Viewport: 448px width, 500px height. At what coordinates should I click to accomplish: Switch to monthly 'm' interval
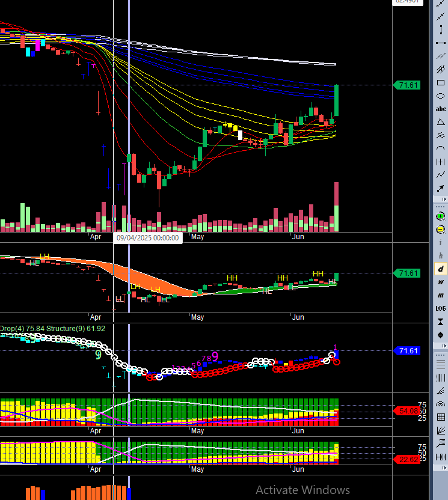click(441, 295)
